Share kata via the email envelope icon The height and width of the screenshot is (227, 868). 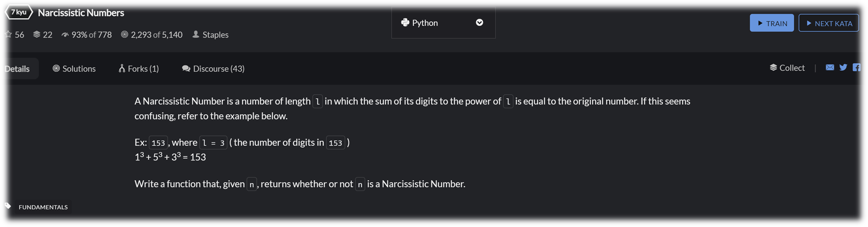pyautogui.click(x=830, y=67)
